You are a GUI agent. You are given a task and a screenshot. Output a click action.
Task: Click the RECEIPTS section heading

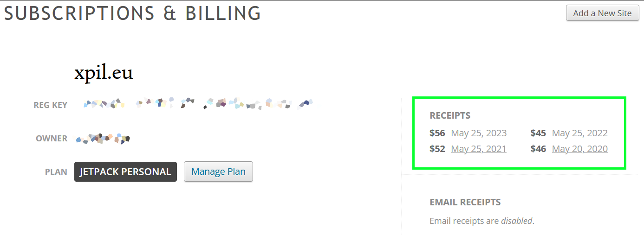(x=450, y=115)
